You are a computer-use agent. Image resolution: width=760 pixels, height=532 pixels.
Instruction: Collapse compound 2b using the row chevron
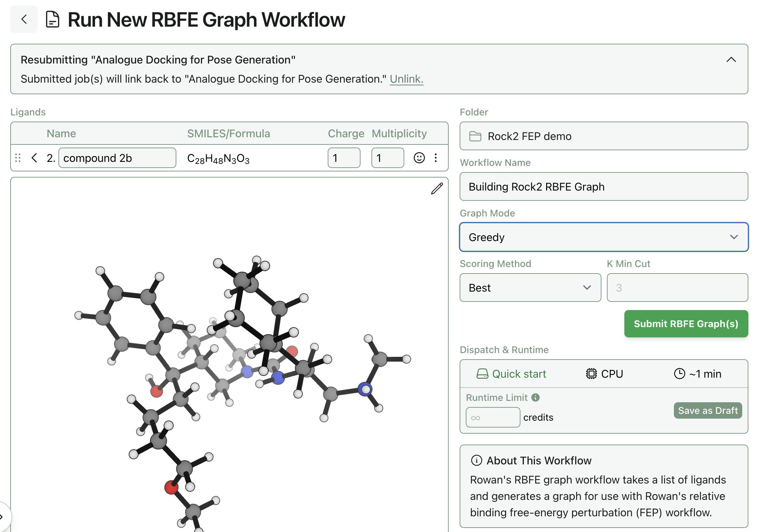(34, 158)
